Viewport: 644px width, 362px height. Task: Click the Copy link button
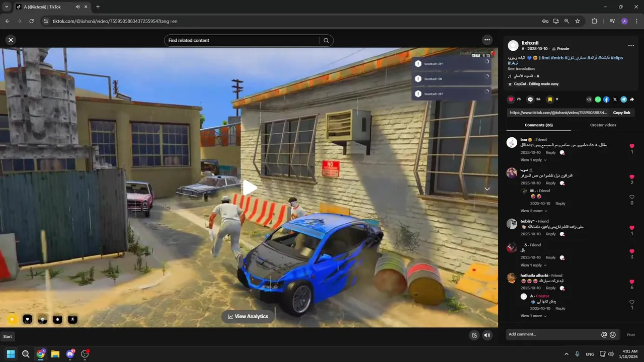(x=621, y=113)
